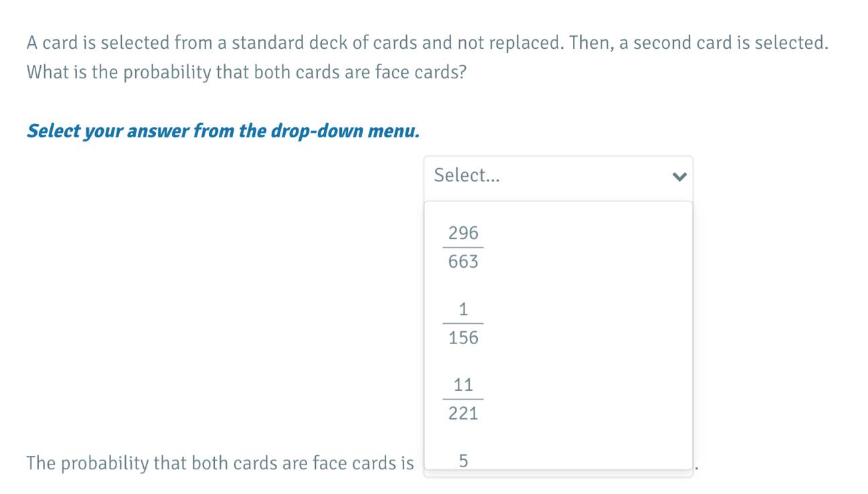
Task: Click the "Select your answer from the drop-down menu" instruction
Action: coord(224,131)
